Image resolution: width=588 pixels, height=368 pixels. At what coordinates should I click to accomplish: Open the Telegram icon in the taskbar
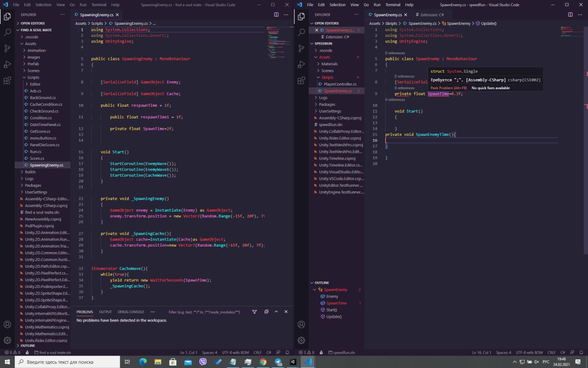pyautogui.click(x=278, y=362)
